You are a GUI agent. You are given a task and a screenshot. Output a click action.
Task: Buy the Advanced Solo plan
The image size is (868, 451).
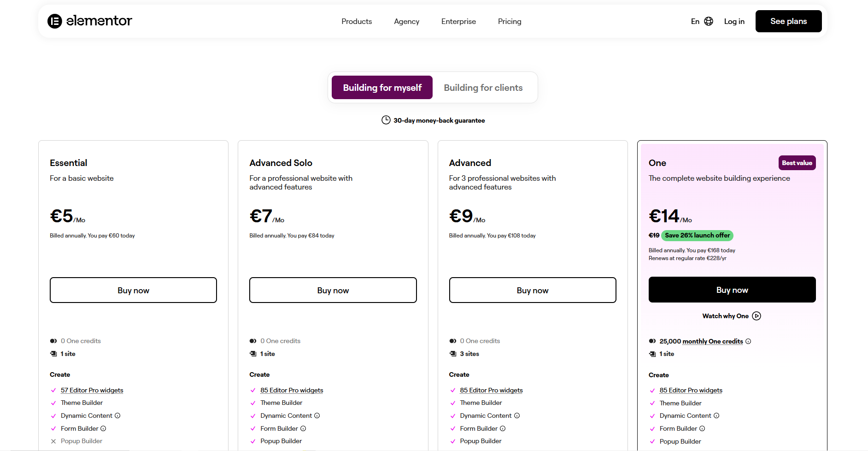333,290
